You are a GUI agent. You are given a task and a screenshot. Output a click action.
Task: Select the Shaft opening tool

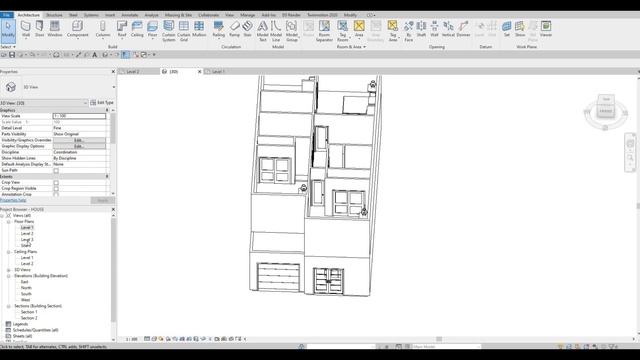421,29
